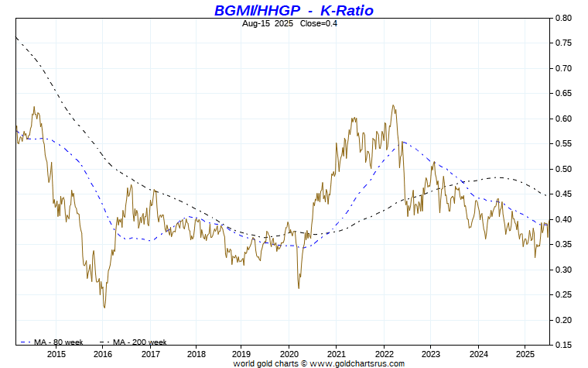Select the date text Aug-15 2025
The width and height of the screenshot is (588, 368).
[x=268, y=23]
